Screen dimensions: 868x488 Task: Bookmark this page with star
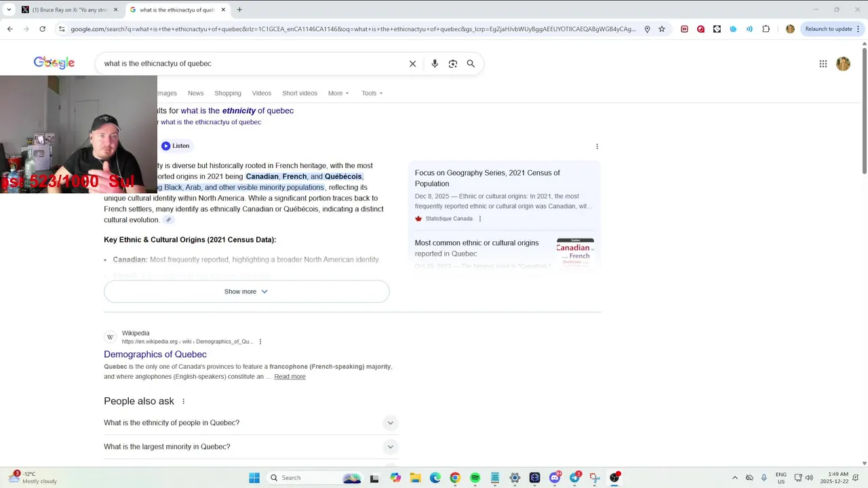click(662, 29)
